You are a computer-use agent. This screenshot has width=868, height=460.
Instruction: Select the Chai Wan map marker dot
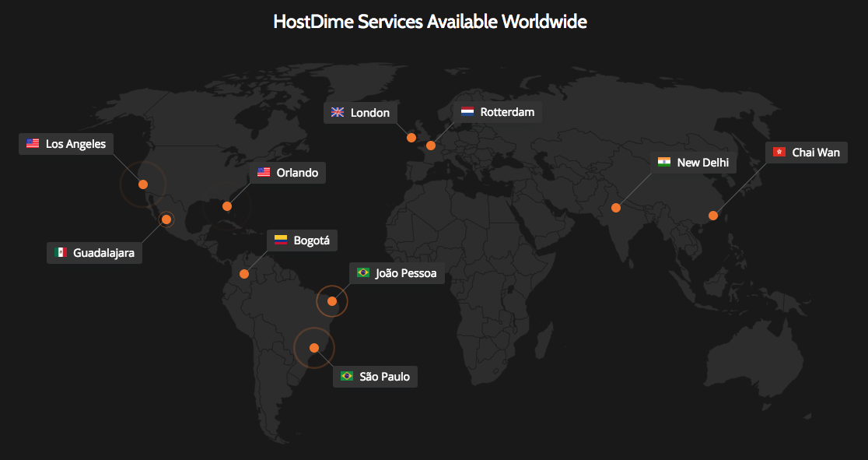pos(713,216)
